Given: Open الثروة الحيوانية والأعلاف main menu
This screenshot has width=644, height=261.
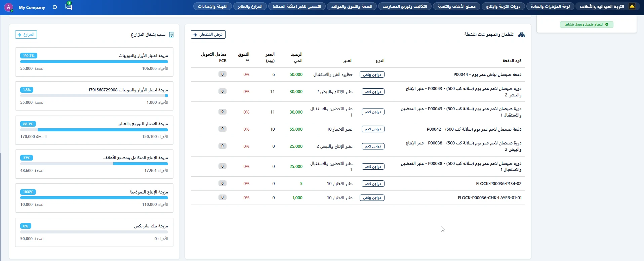Looking at the screenshot, I should (602, 6).
